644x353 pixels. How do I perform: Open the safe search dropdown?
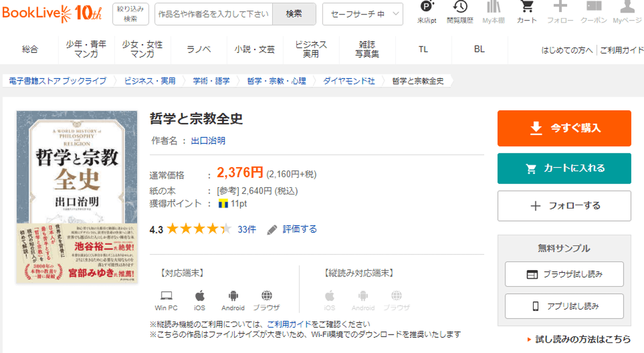tap(362, 14)
